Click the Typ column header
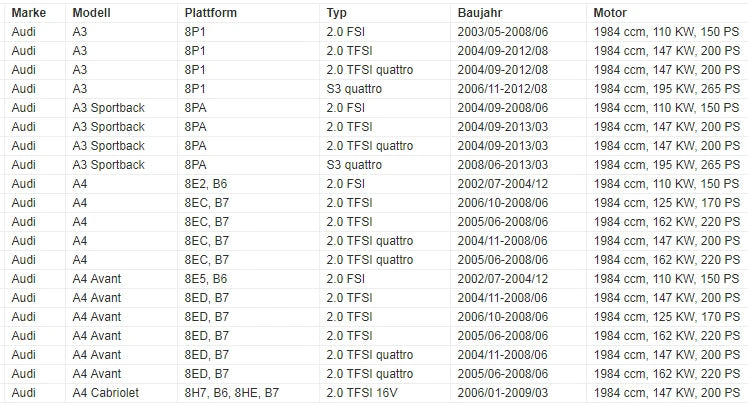The height and width of the screenshot is (406, 748). (x=336, y=13)
